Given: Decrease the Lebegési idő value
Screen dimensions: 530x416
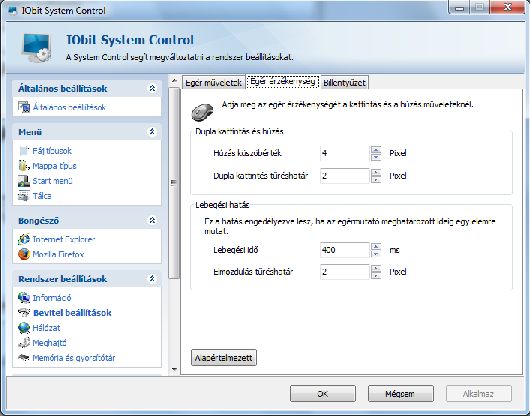Looking at the screenshot, I should click(x=376, y=253).
